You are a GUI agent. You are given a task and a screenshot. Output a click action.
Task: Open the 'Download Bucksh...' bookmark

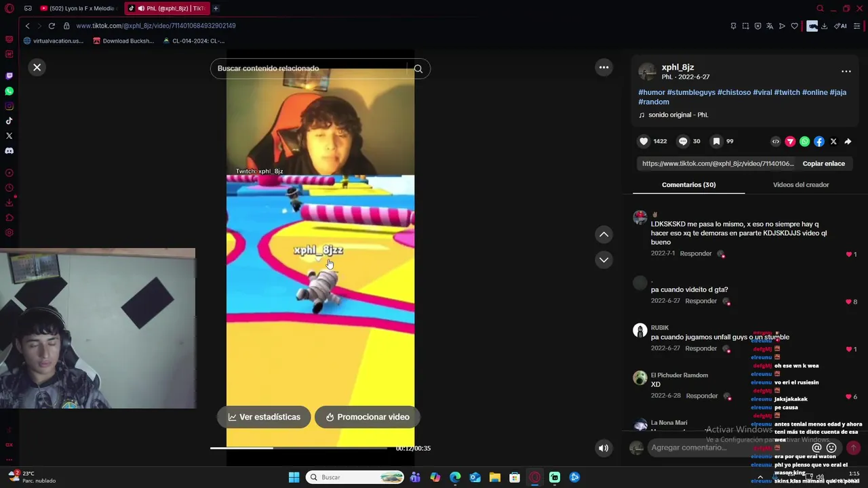click(123, 41)
